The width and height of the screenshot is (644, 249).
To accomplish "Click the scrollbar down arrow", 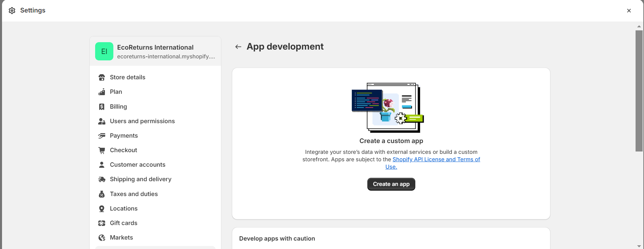I will point(639,246).
